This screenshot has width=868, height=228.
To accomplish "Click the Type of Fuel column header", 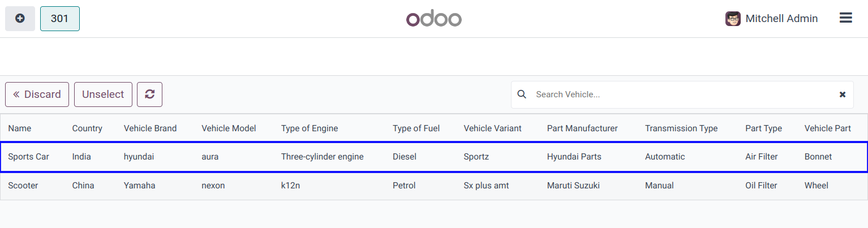I will tap(416, 128).
